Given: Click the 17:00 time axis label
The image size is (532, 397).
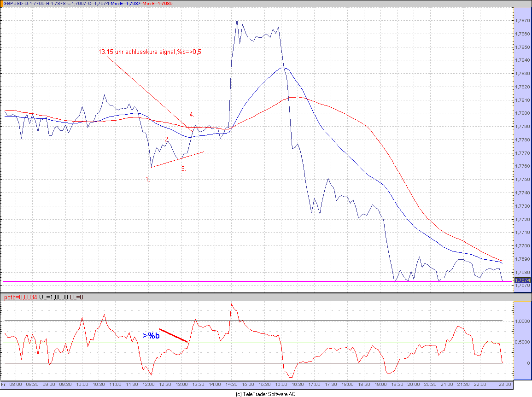Looking at the screenshot, I should pyautogui.click(x=314, y=385).
